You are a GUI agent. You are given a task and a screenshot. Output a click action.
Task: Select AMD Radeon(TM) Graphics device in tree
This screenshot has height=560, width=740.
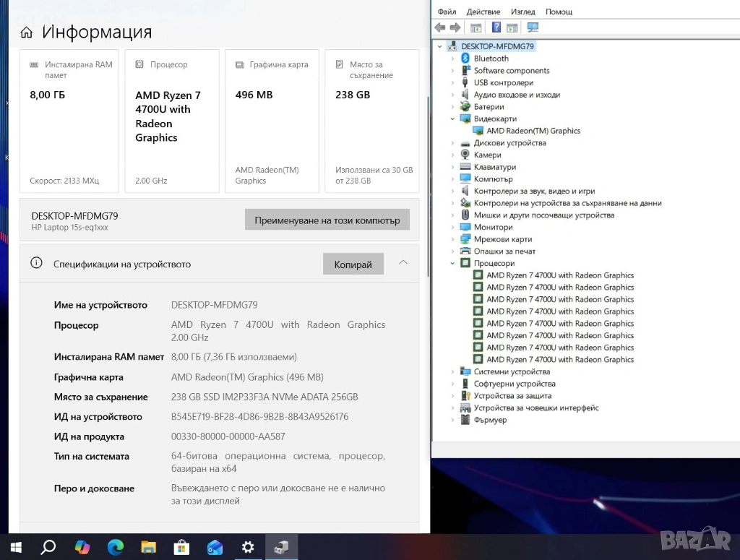tap(533, 131)
